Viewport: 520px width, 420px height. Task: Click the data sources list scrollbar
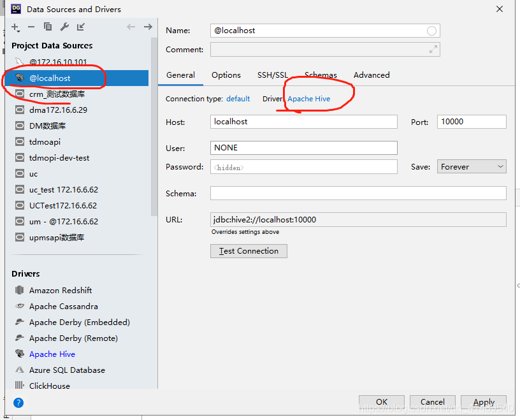pos(154,127)
